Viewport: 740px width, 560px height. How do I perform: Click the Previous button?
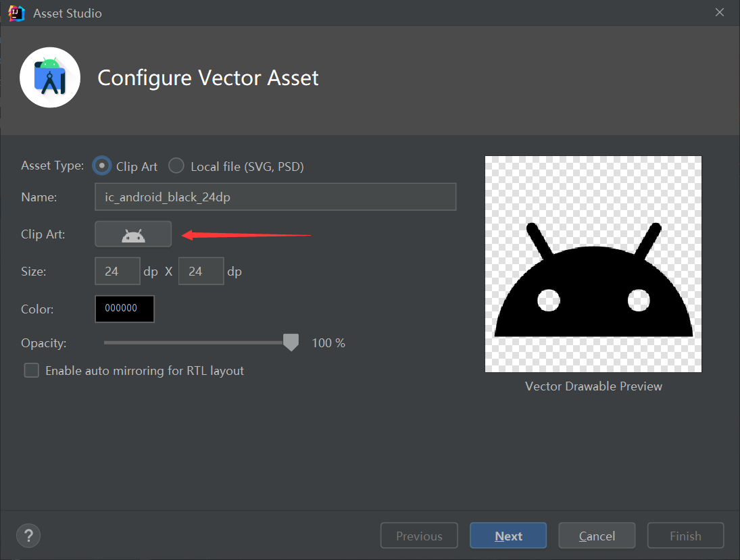[419, 536]
